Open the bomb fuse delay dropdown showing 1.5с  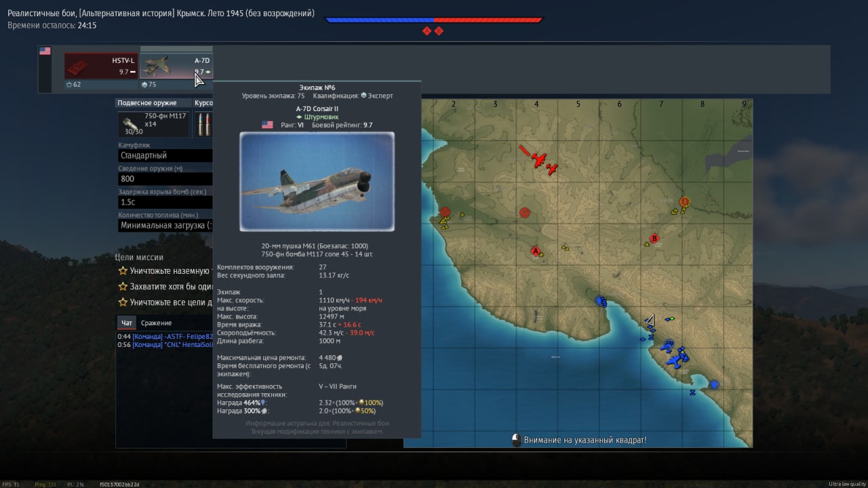(165, 202)
